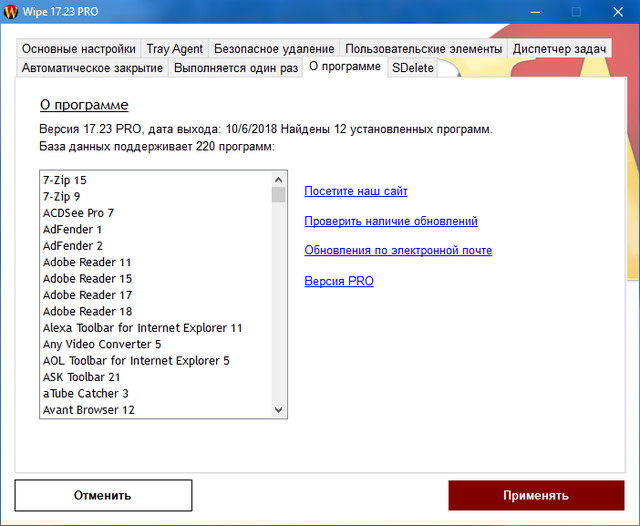This screenshot has width=640, height=526.
Task: Click the program list scroll-down arrow
Action: pyautogui.click(x=278, y=410)
